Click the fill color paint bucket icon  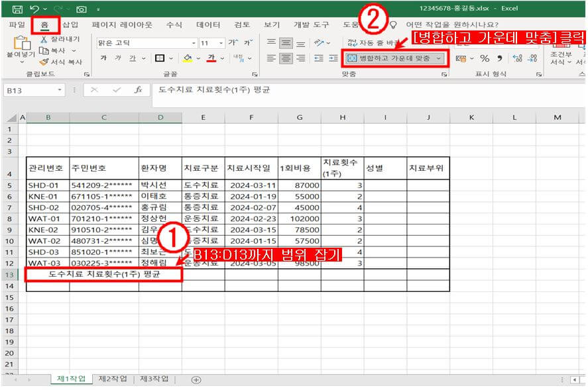[x=188, y=58]
